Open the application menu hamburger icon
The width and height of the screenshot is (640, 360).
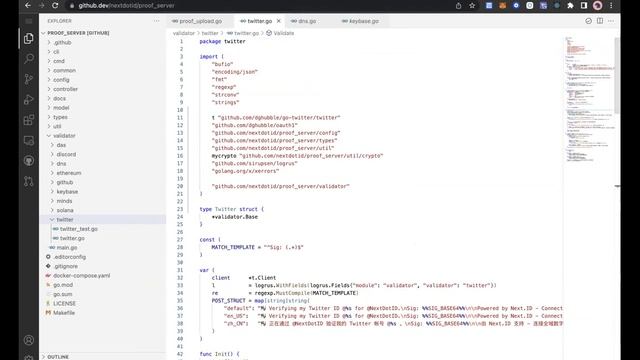coord(29,21)
